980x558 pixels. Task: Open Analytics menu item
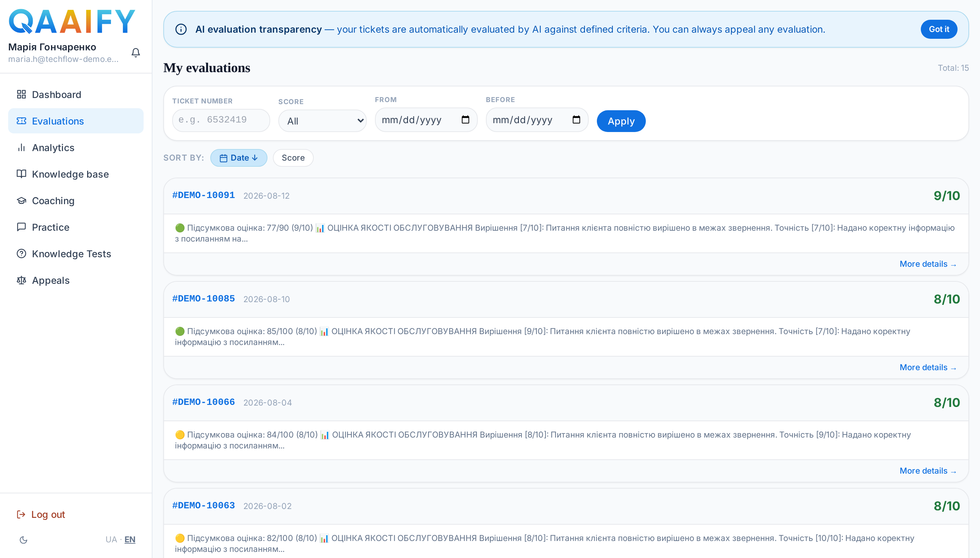pyautogui.click(x=76, y=148)
